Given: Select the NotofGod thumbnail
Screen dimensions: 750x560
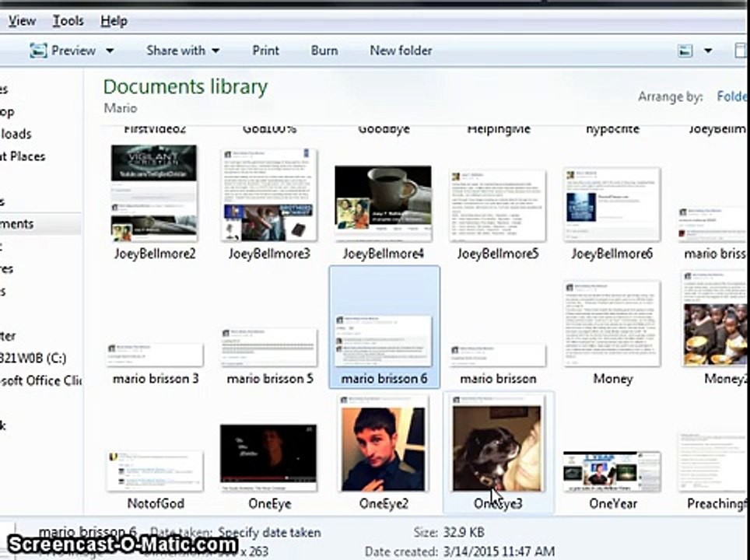Looking at the screenshot, I should click(x=155, y=471).
